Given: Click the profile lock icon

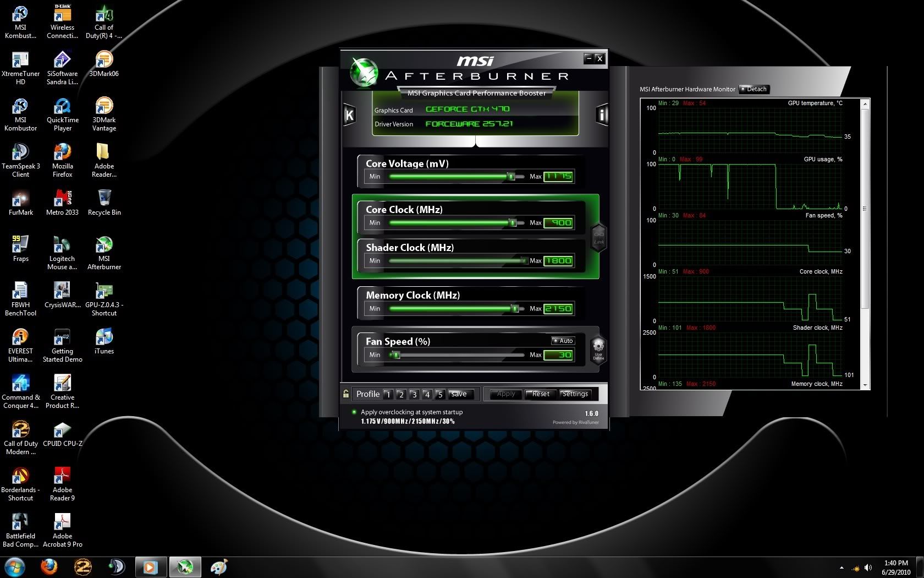Looking at the screenshot, I should pyautogui.click(x=346, y=394).
